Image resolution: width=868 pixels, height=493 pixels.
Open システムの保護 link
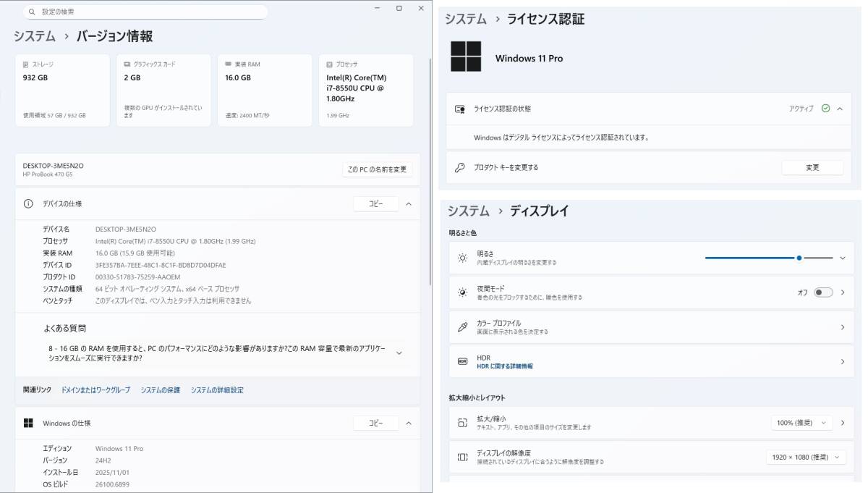(x=161, y=390)
